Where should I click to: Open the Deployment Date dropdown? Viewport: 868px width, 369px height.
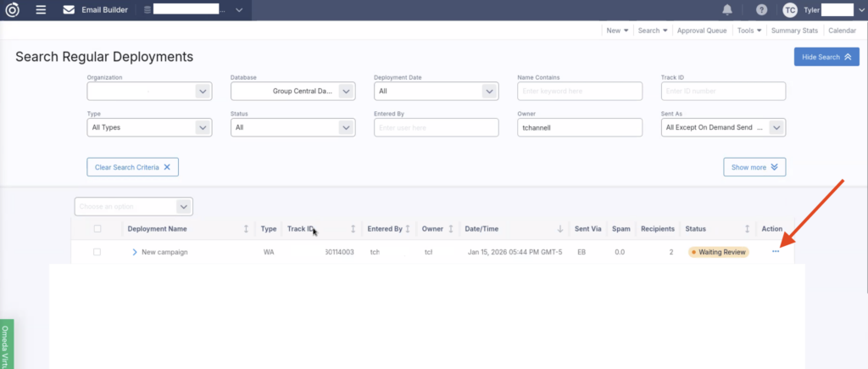[436, 91]
